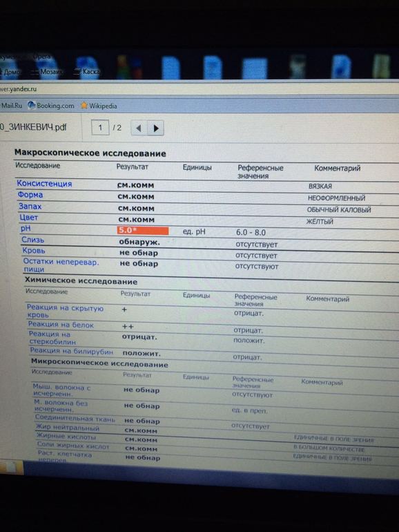This screenshot has width=399, height=532.
Task: Open the Mail.Ru bookmark
Action: tap(11, 106)
